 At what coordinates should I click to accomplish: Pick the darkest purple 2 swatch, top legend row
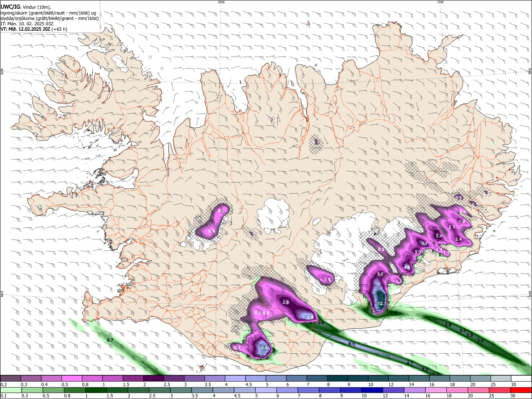[x=153, y=378]
